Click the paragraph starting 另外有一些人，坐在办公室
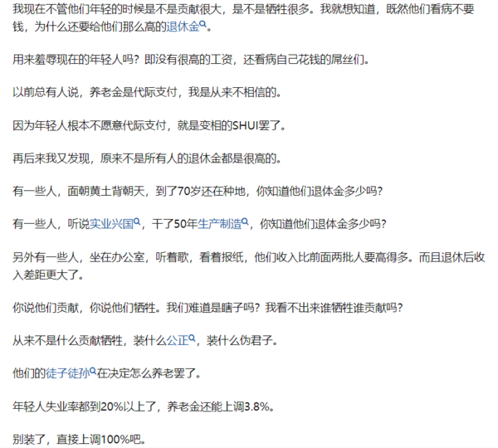Viewport: 498px width, 448px height. (x=249, y=265)
